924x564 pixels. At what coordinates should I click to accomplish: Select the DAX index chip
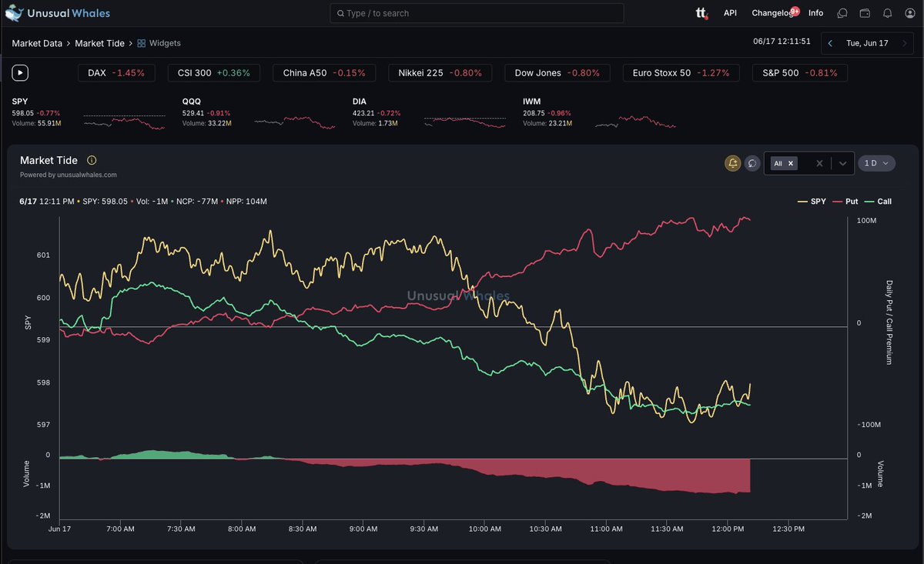pos(116,73)
